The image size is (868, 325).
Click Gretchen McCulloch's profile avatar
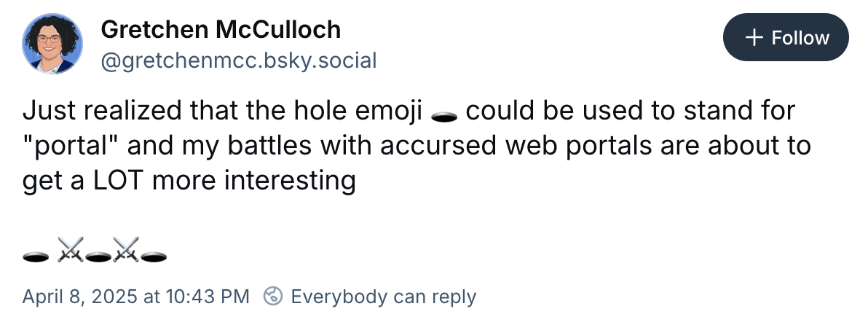pos(52,44)
